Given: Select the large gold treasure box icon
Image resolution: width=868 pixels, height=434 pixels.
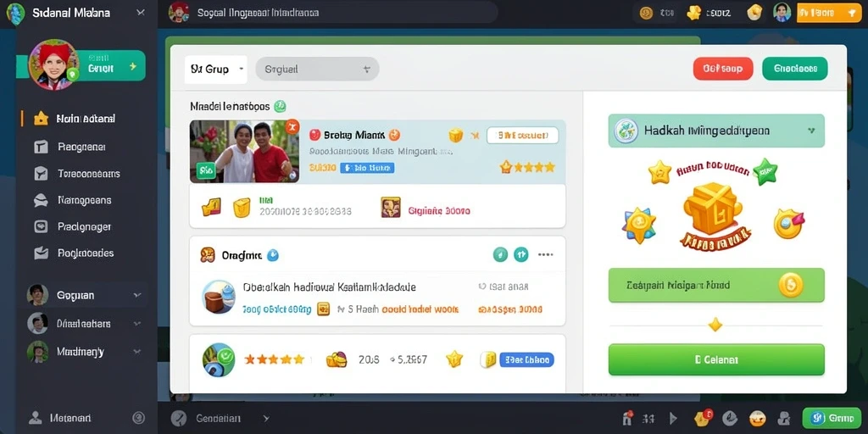Looking at the screenshot, I should point(713,208).
